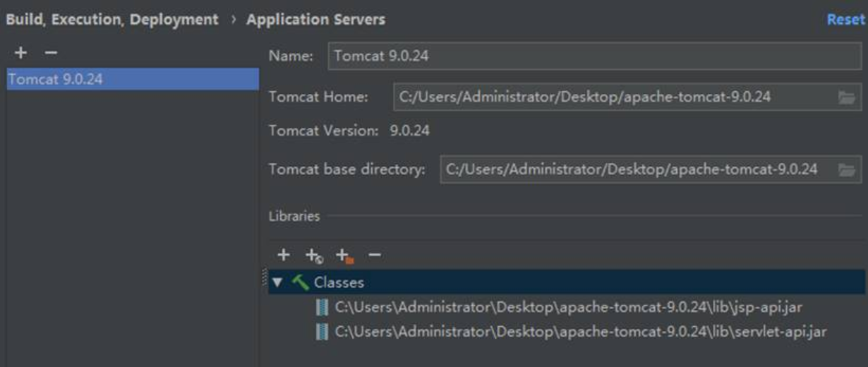This screenshot has width=868, height=367.
Task: Click the jar icon beside servlet-api.jar
Action: [322, 331]
